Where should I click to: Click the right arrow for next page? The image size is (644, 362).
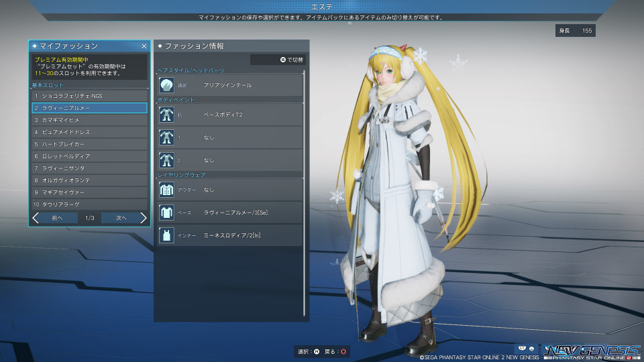click(x=142, y=218)
